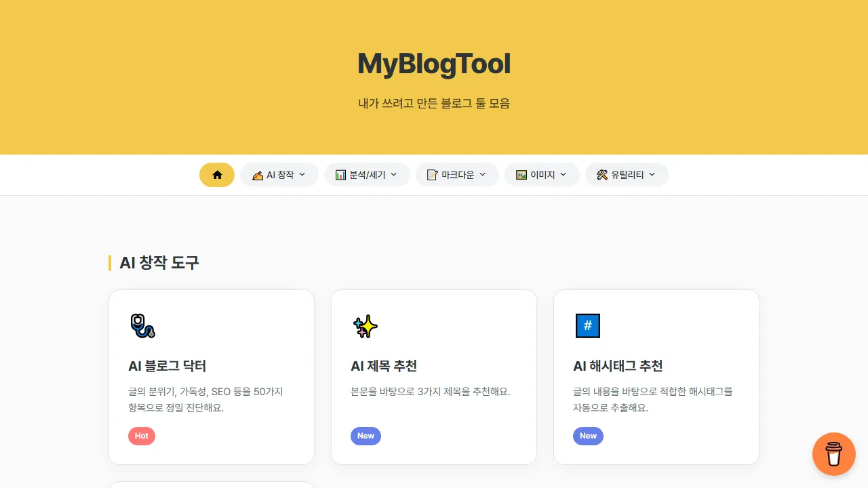Open the 마크다운 dropdown menu
868x488 pixels.
[x=457, y=174]
